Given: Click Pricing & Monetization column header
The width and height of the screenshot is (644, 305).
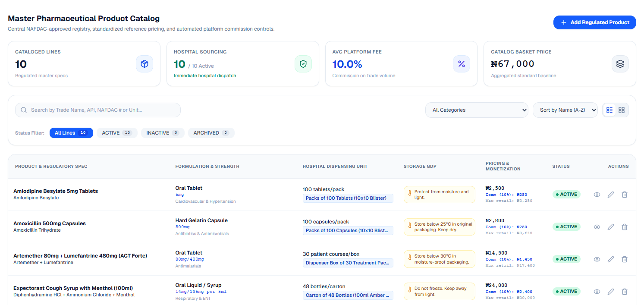Looking at the screenshot, I should (x=503, y=167).
